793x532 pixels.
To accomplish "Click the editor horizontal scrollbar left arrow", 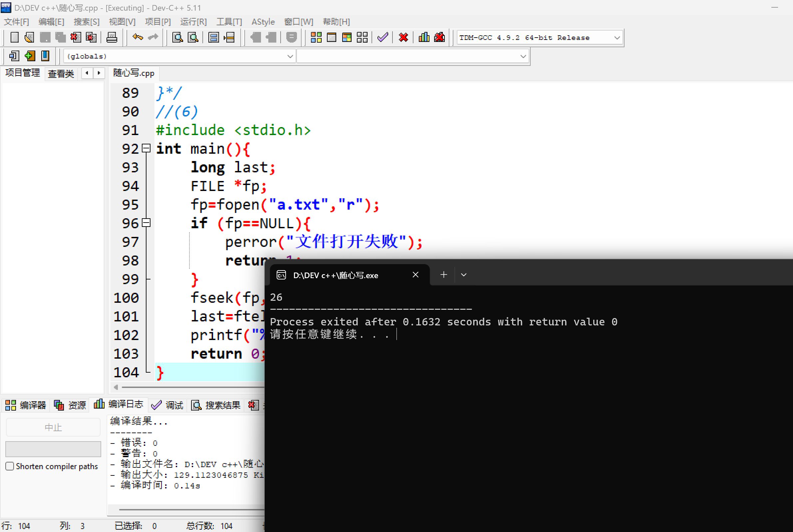I will (116, 387).
